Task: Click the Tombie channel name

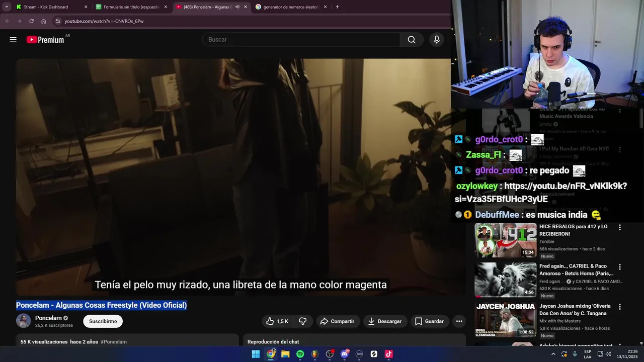Action: 547,241
